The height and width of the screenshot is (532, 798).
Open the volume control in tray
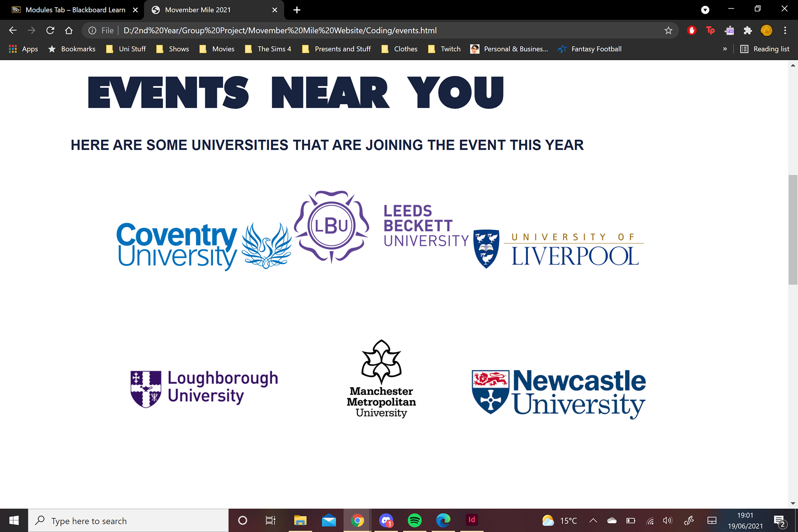point(667,520)
